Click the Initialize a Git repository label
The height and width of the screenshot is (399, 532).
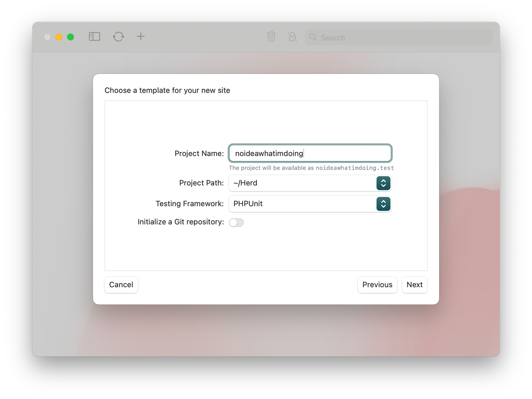pos(181,222)
